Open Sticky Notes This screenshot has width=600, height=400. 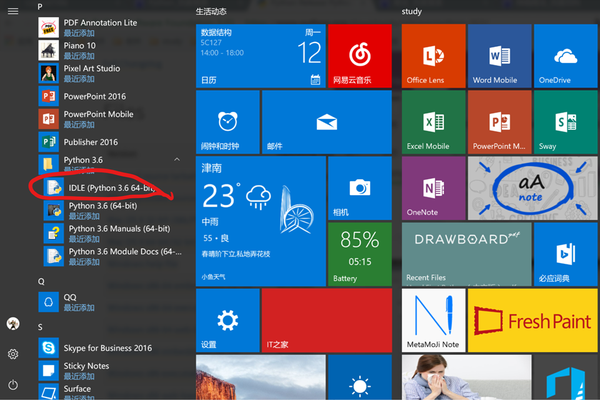pos(111,371)
